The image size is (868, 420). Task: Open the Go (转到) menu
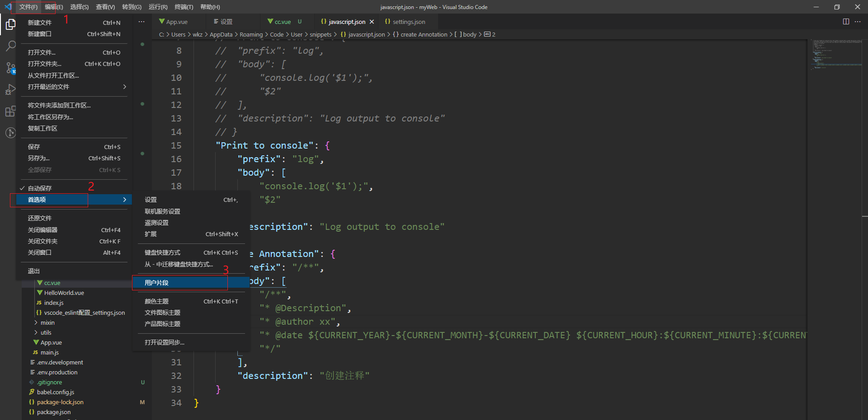click(132, 7)
